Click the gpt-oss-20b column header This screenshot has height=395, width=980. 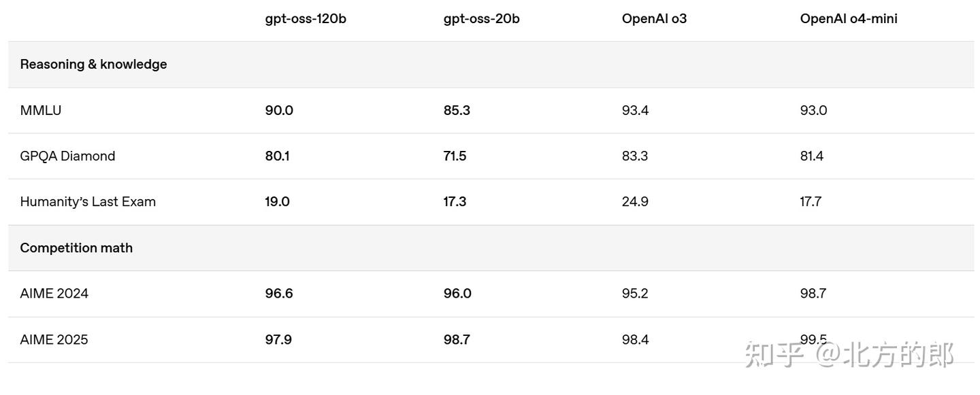click(x=481, y=19)
